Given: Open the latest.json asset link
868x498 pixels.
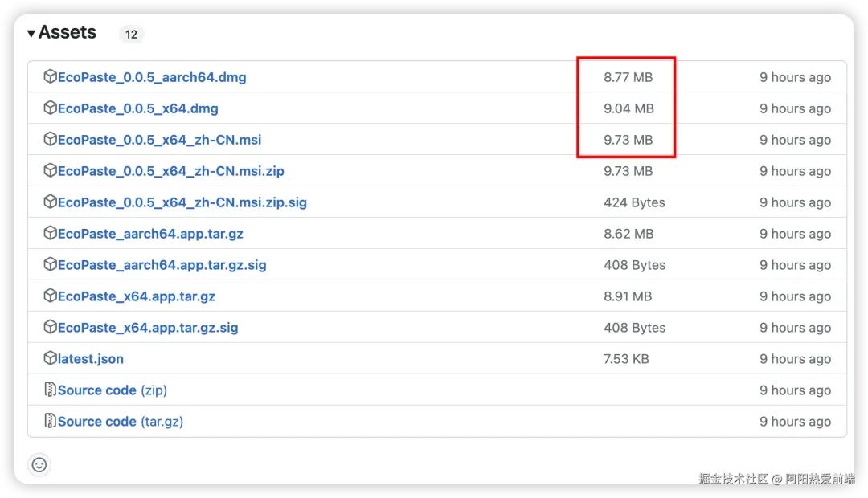Looking at the screenshot, I should (x=91, y=359).
